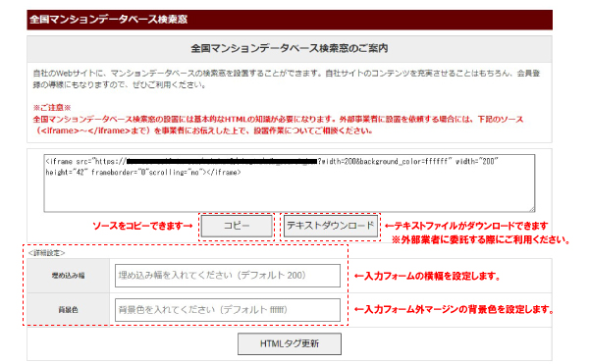Click the 全国マンションデータベース検索窓のご案内 heading
The width and height of the screenshot is (589, 364).
(290, 48)
